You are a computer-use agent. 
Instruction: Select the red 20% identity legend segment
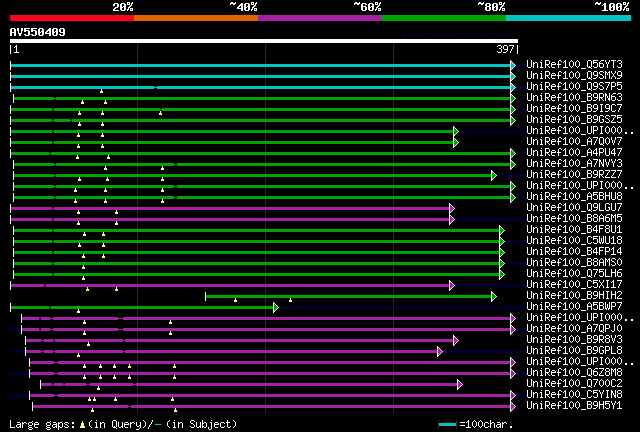pos(72,18)
